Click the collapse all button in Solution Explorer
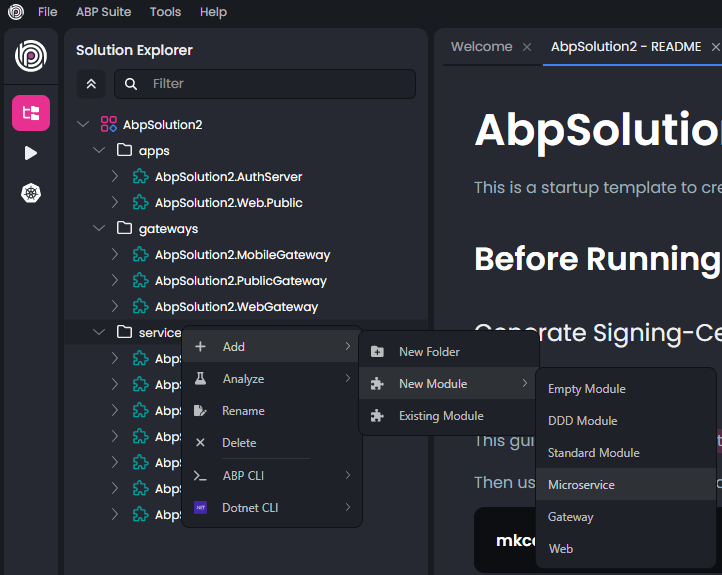Image resolution: width=722 pixels, height=575 pixels. pos(91,84)
